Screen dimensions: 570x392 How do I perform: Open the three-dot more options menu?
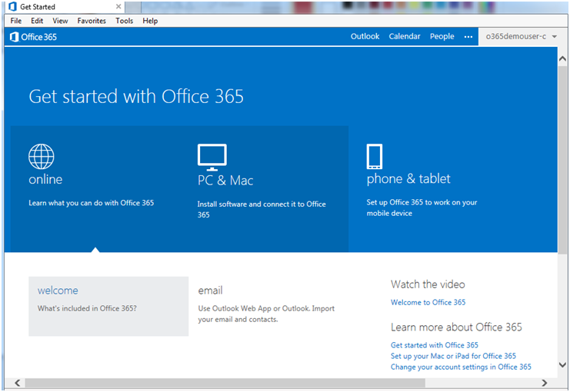tap(468, 37)
